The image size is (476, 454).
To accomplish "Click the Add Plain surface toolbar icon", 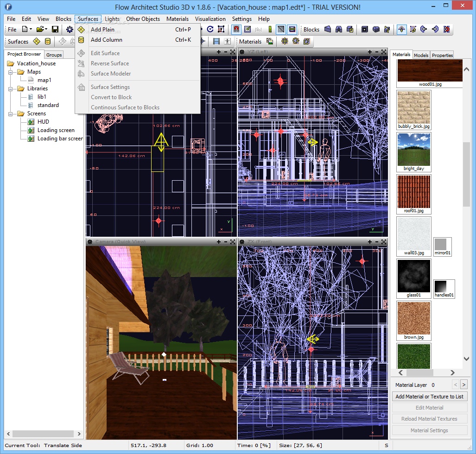I will click(37, 41).
